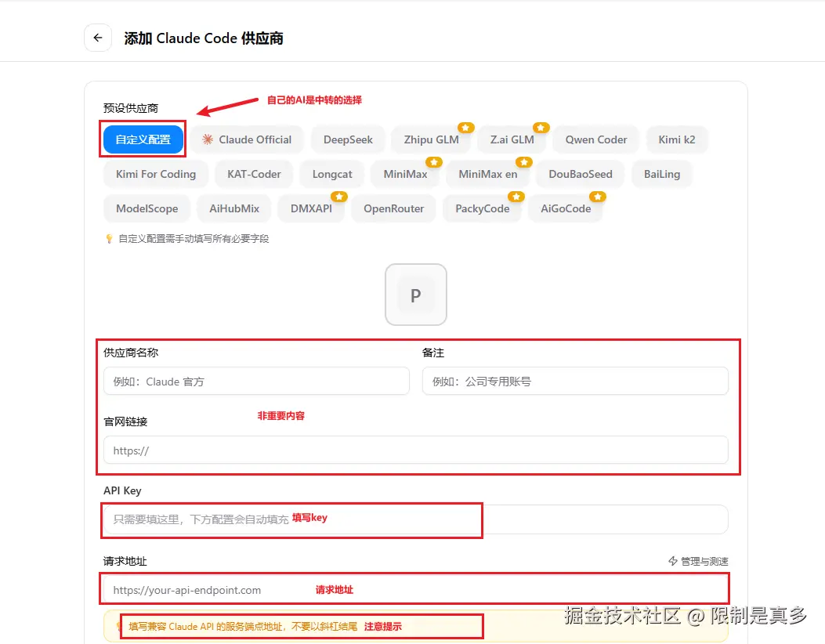Image resolution: width=825 pixels, height=644 pixels.
Task: Select Z.ai GLM preset
Action: pyautogui.click(x=512, y=139)
